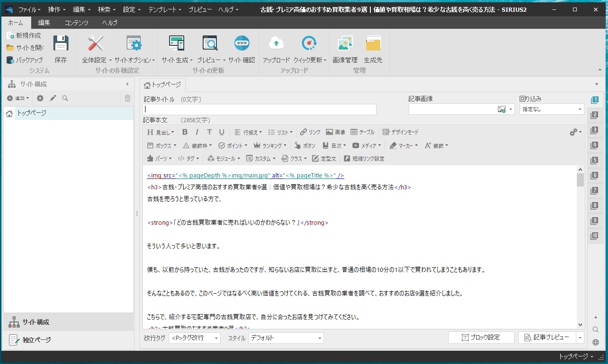
Task: Click the globe icon in right sidebar bottom
Action: [595, 342]
